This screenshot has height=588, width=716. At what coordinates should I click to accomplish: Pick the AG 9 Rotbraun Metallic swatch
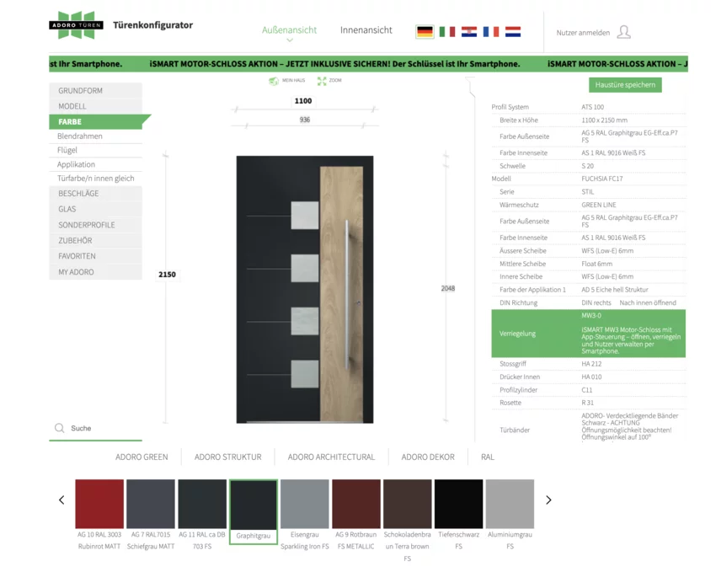[x=356, y=504]
